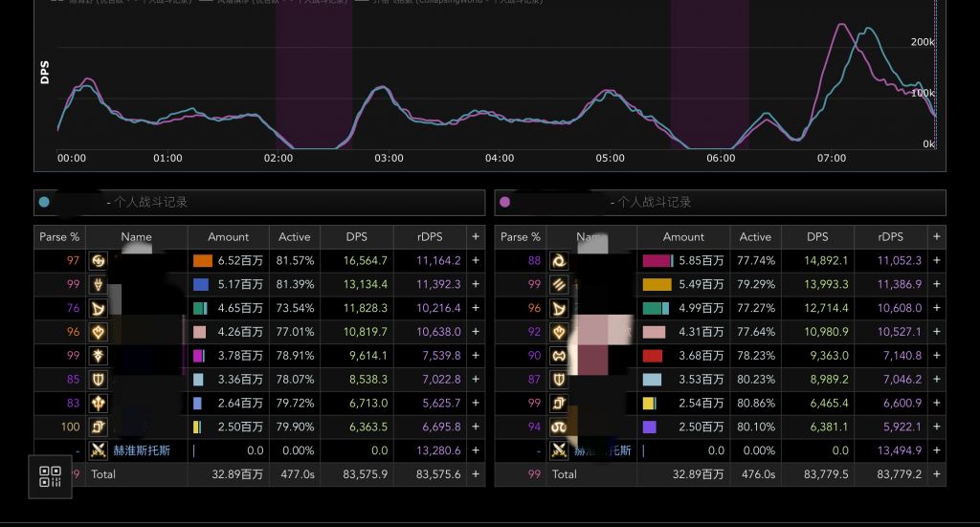The height and width of the screenshot is (527, 980).
Task: Click the crossed swords icon in right table
Action: [559, 450]
